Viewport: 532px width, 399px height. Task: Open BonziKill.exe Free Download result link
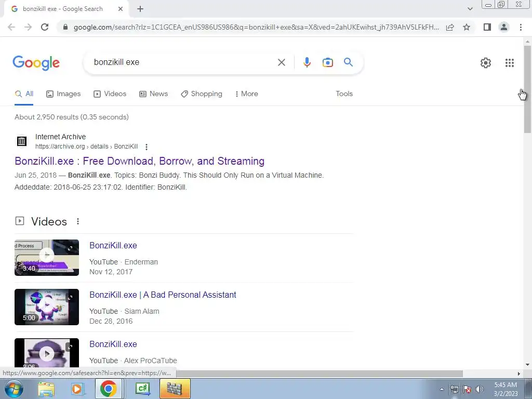coord(139,161)
